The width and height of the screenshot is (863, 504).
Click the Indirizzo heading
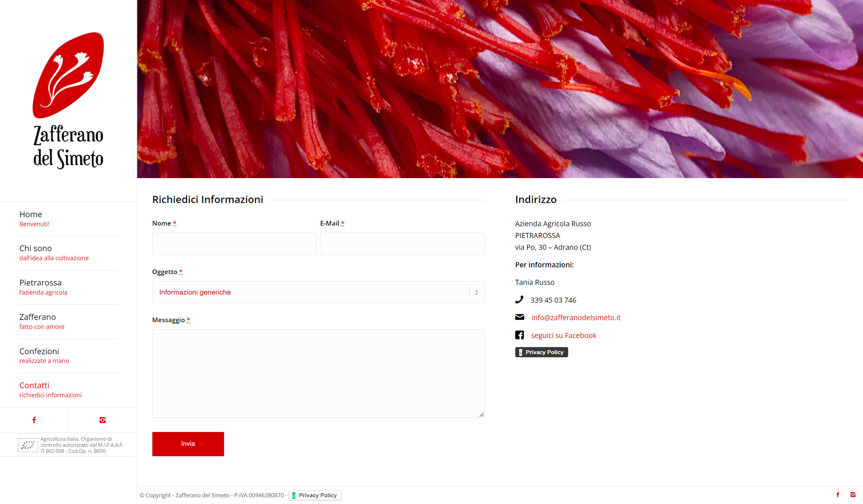pos(536,199)
